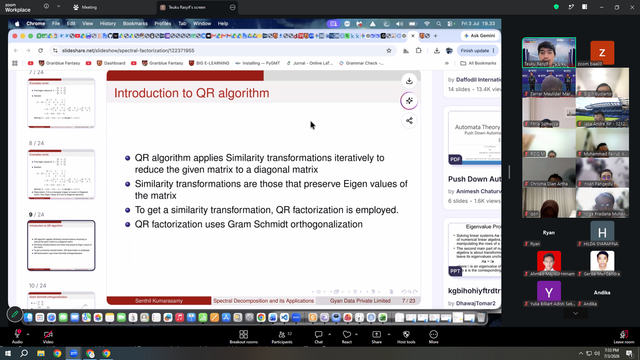This screenshot has width=640, height=360.
Task: Open Spotlight search in mac menu bar
Action: [438, 24]
